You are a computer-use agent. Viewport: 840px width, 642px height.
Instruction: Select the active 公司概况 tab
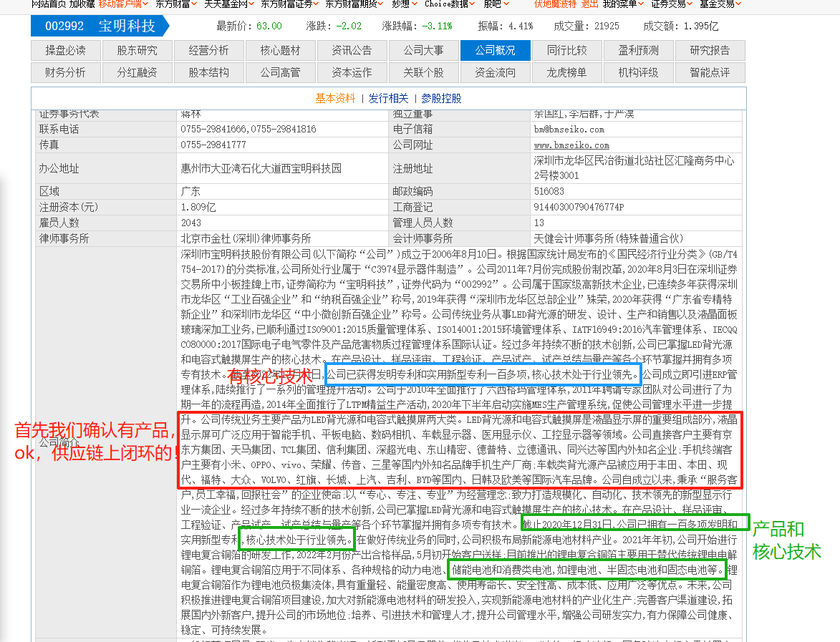tap(496, 50)
